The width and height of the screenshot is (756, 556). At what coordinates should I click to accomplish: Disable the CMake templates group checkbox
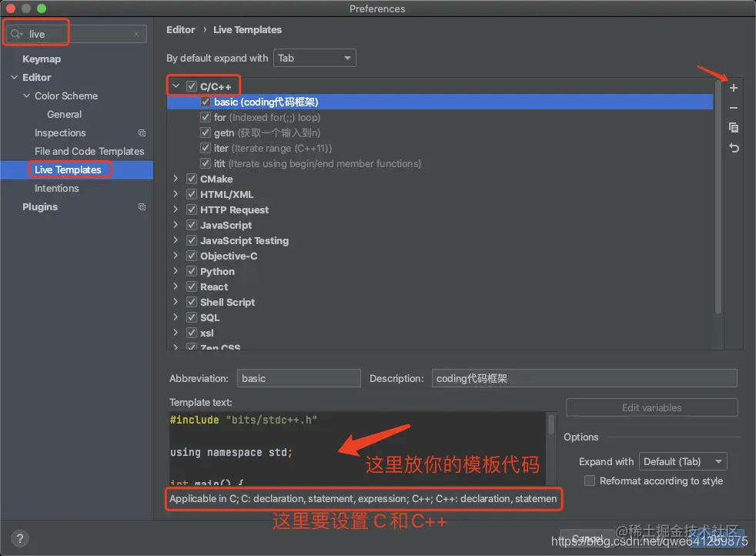pyautogui.click(x=192, y=179)
